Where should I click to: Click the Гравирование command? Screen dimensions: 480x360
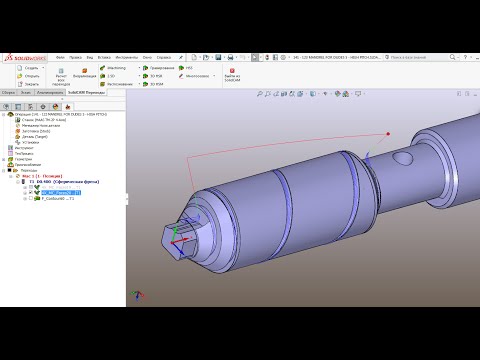click(x=159, y=68)
